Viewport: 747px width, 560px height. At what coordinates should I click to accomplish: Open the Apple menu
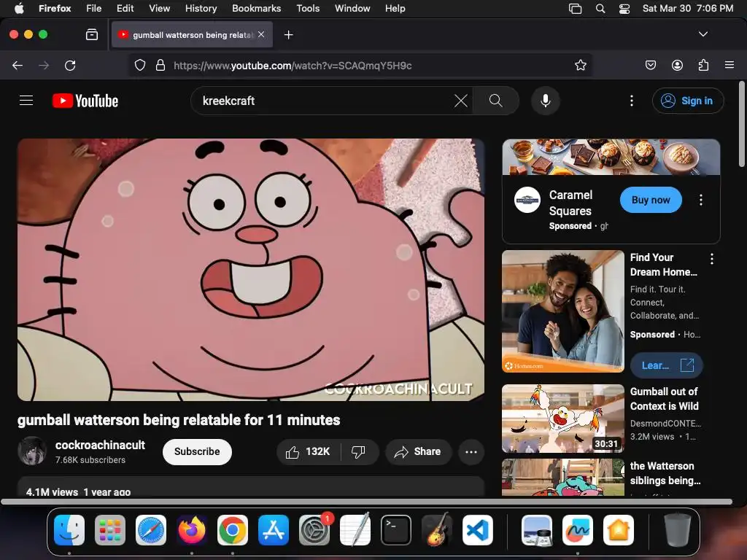point(19,8)
